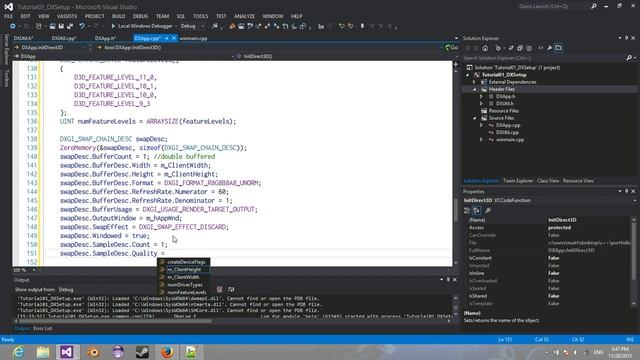Viewport: 640px width, 360px height.
Task: Click the Properties wrench icon in Solution Explorer
Action: click(x=549, y=48)
